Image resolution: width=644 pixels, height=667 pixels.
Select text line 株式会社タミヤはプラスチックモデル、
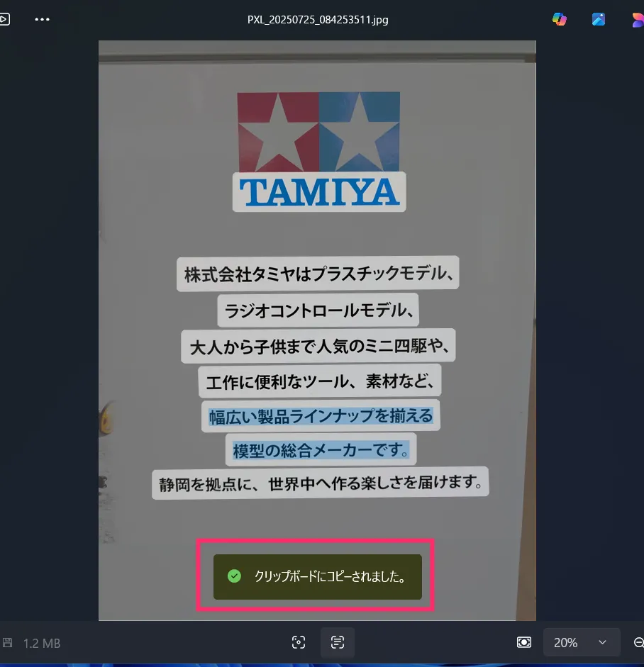pyautogui.click(x=318, y=274)
